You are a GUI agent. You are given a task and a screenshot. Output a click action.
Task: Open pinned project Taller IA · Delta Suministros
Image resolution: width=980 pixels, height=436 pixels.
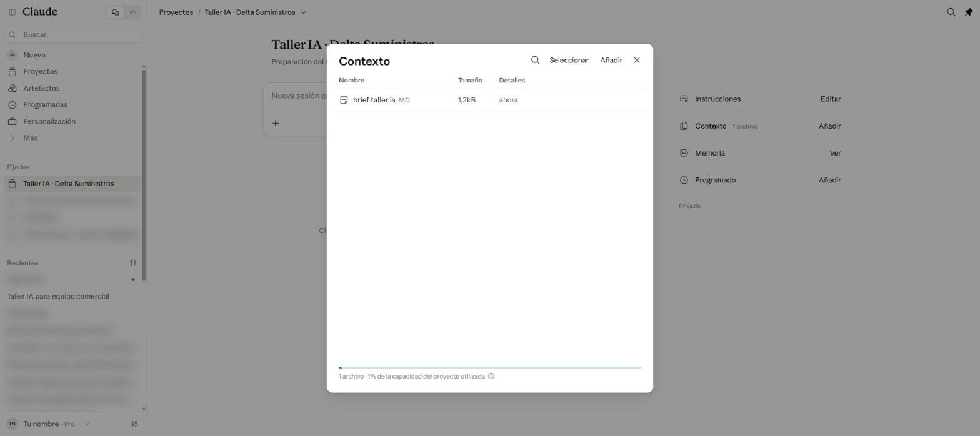[x=72, y=184]
